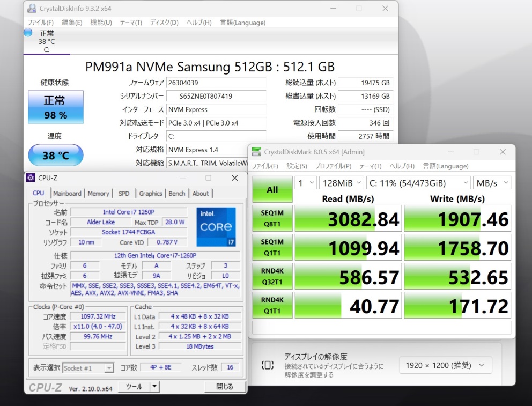Click the health status 正常 98% button

56,107
